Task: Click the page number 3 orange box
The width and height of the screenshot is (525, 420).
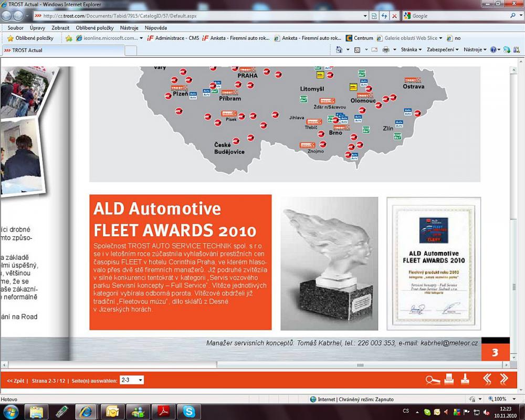Action: pos(495,352)
